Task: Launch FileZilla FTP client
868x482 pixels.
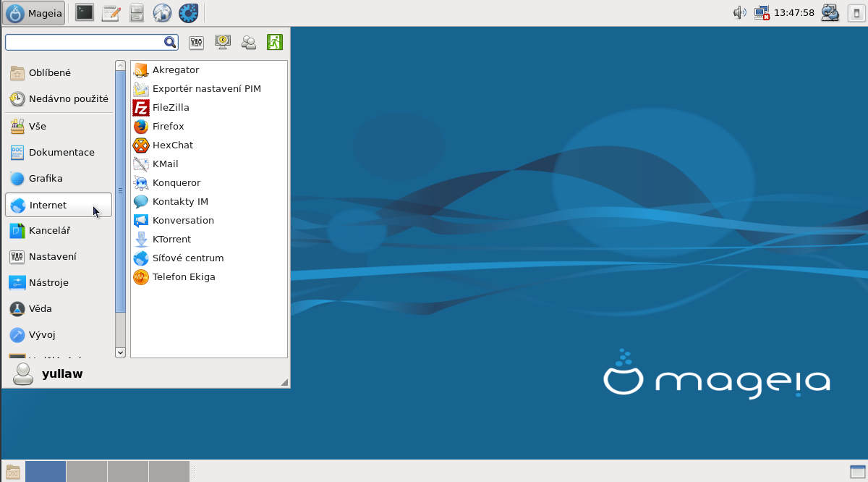Action: (209, 107)
